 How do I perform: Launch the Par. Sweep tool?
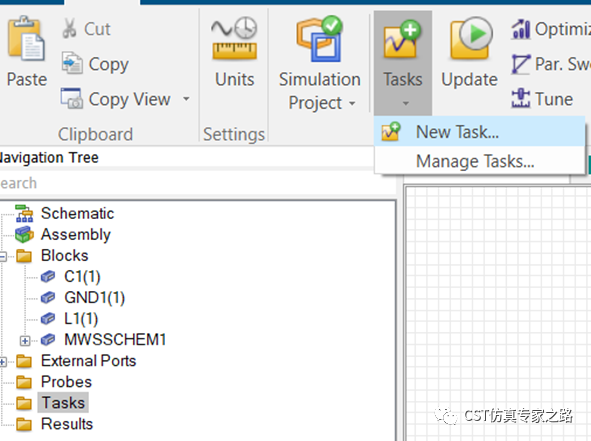[x=550, y=64]
